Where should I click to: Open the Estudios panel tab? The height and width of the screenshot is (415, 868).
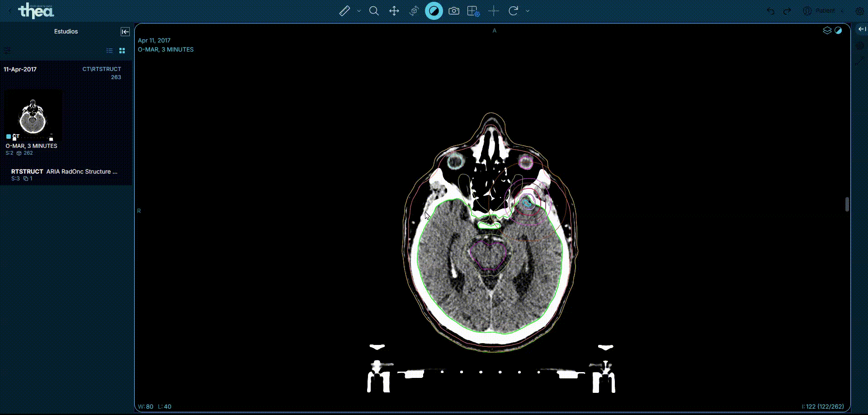[x=66, y=31]
